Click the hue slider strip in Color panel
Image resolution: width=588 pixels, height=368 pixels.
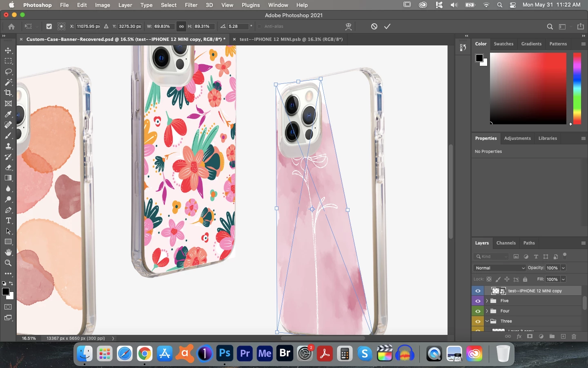pyautogui.click(x=577, y=88)
